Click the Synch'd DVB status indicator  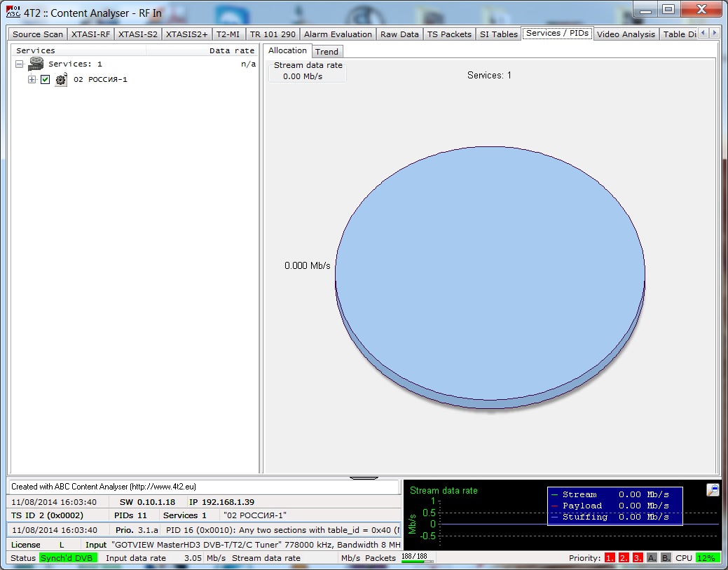tap(69, 558)
